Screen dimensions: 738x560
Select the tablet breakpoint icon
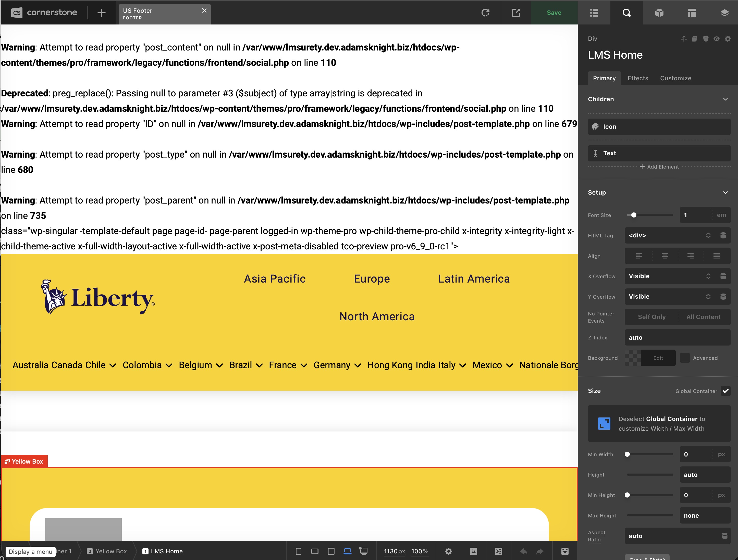[x=331, y=551]
